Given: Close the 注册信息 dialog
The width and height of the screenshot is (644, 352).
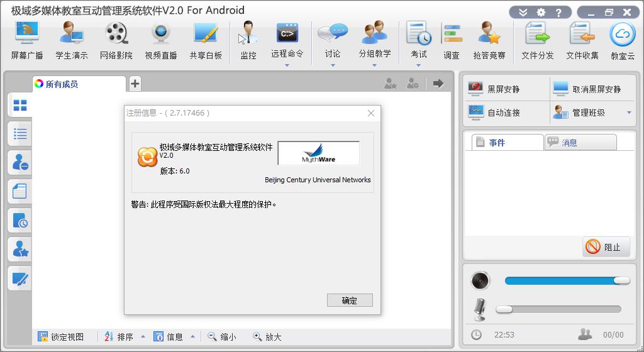Looking at the screenshot, I should click(x=371, y=113).
